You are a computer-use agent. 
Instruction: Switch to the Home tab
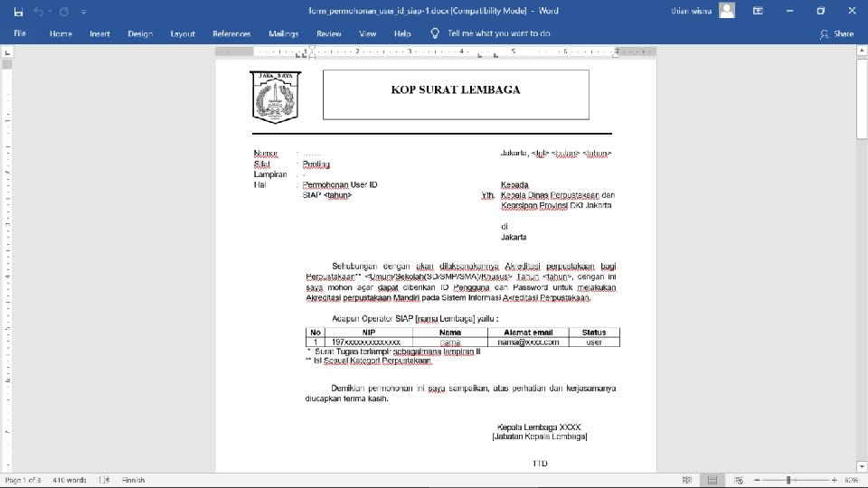[x=61, y=33]
